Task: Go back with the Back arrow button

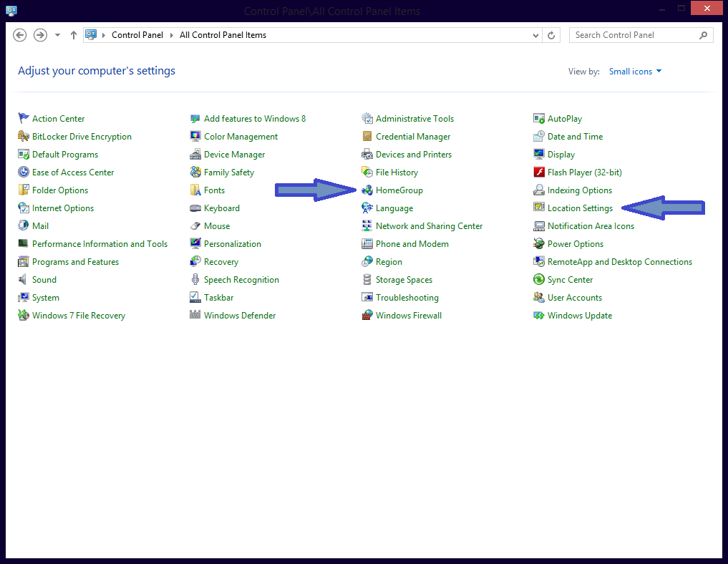Action: pos(19,35)
